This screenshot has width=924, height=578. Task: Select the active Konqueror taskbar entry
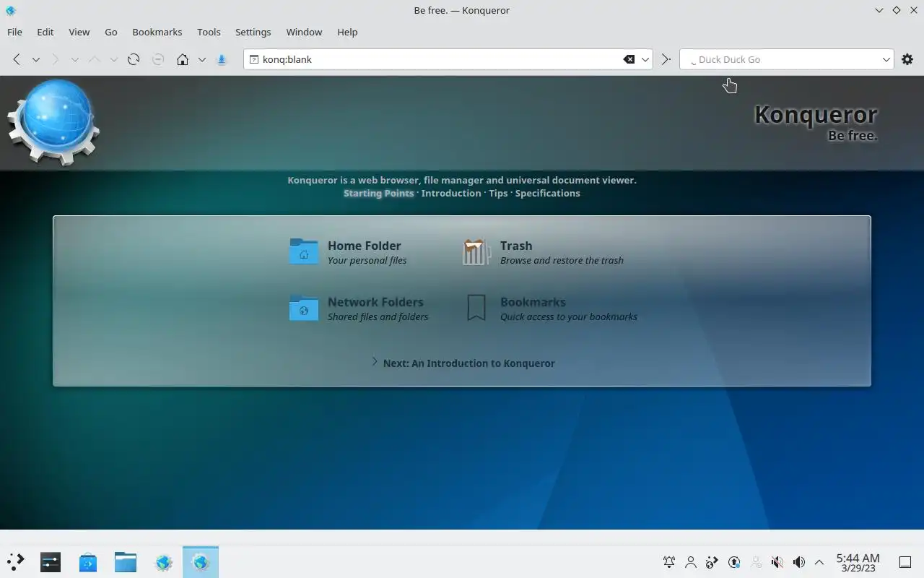(x=201, y=561)
